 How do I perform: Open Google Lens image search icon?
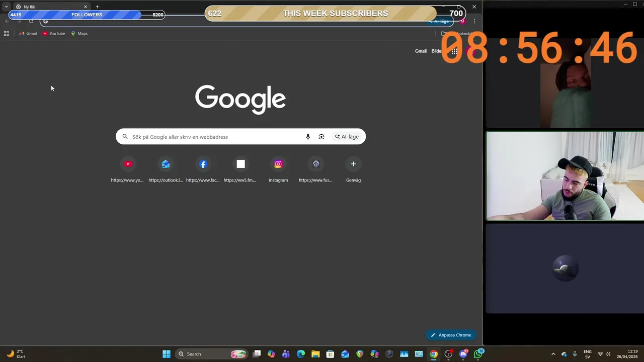321,137
